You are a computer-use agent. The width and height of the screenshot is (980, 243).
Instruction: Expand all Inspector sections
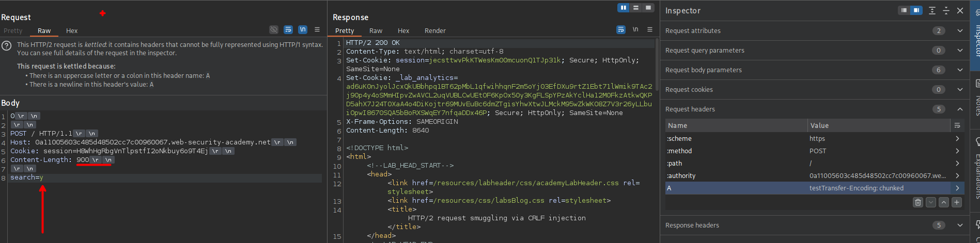932,10
